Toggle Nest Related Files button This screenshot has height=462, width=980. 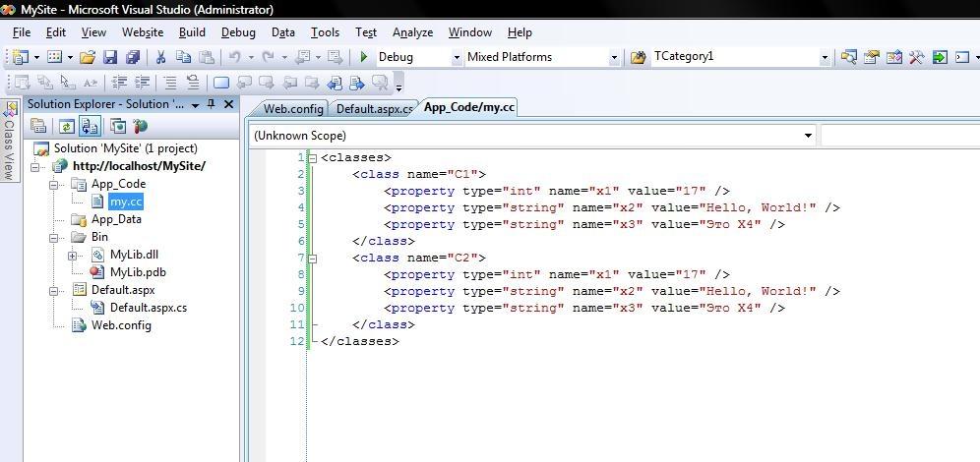coord(89,126)
